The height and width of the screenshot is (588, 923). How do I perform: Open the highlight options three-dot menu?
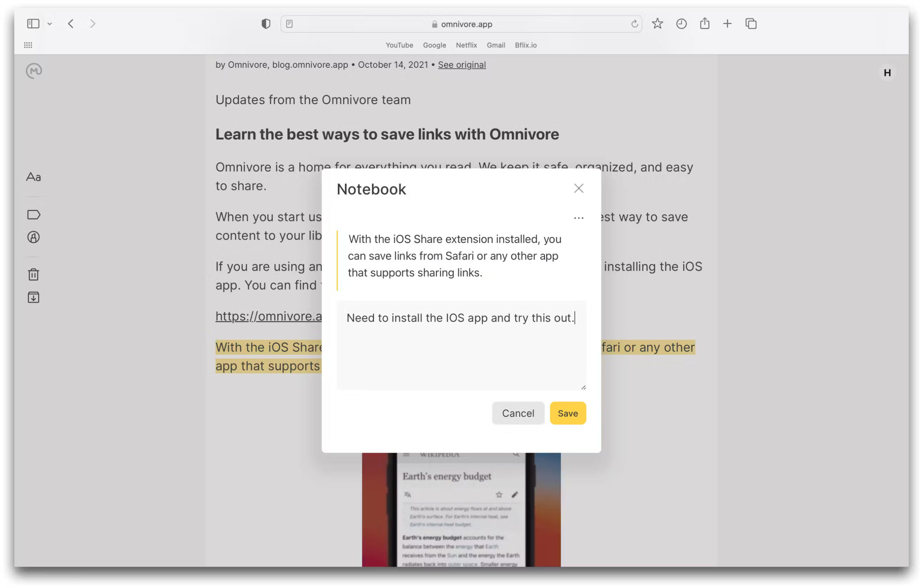tap(578, 218)
